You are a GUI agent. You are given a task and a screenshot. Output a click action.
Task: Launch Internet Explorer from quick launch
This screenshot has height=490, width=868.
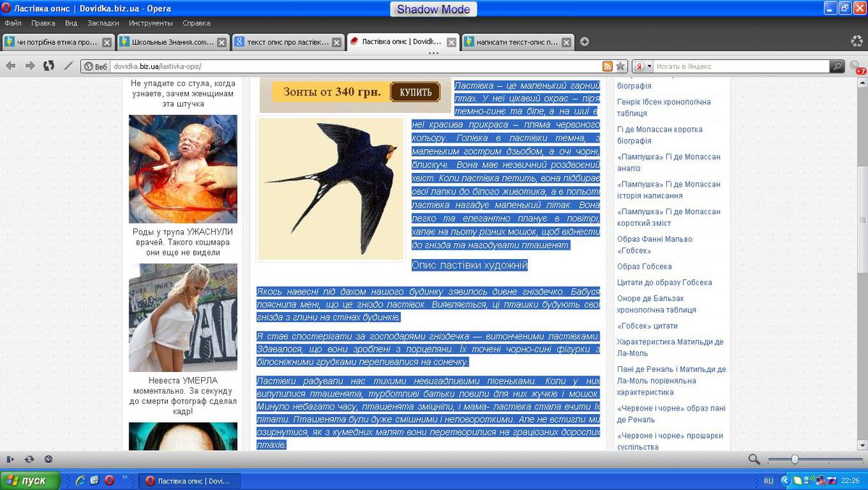80,481
